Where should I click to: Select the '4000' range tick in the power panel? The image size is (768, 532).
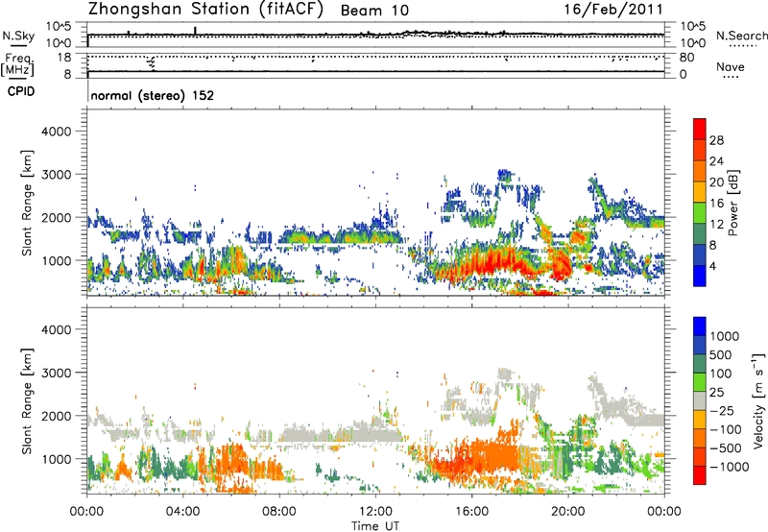(57, 132)
